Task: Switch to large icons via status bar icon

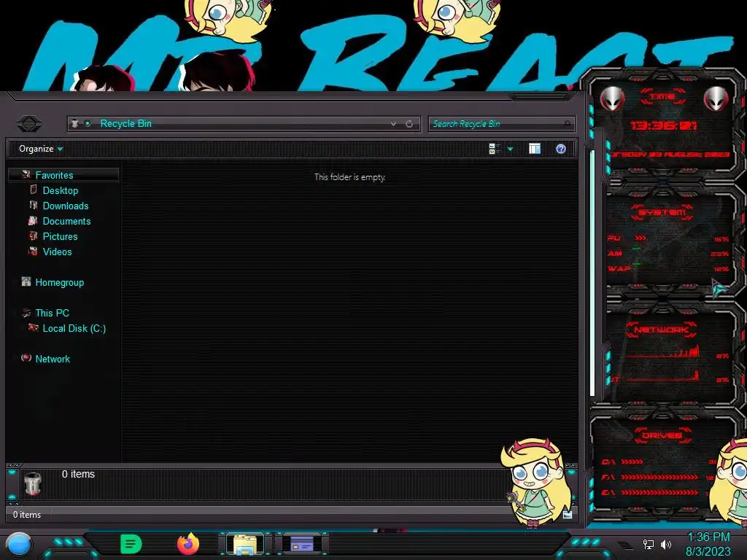Action: (568, 514)
